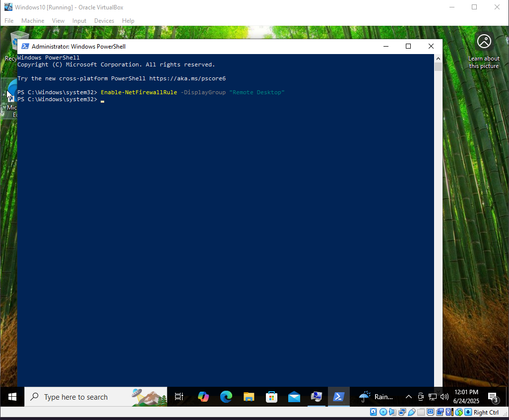The image size is (509, 420).
Task: Click the VirtualBox recording status icon
Action: click(x=440, y=412)
